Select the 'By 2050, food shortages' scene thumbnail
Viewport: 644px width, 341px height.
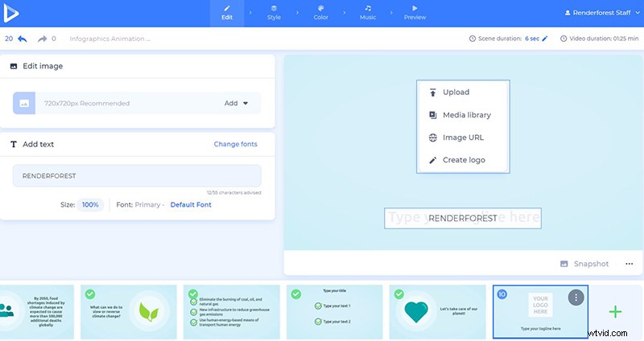[37, 312]
